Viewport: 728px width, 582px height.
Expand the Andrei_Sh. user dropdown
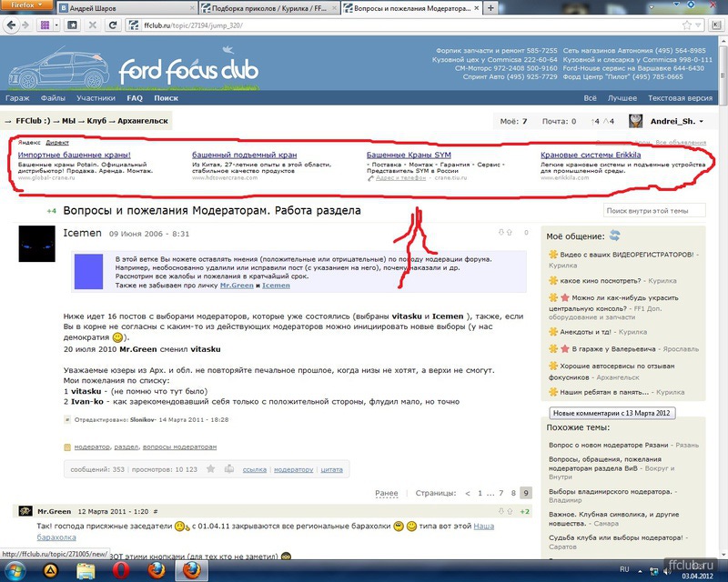point(701,122)
